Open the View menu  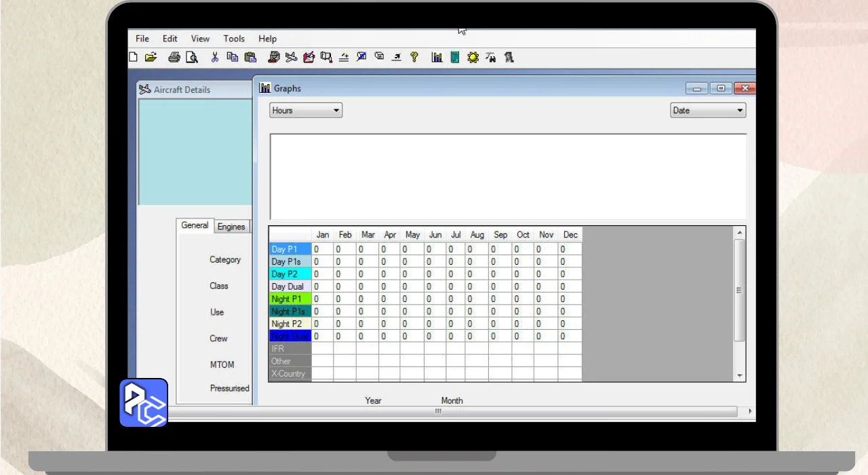(200, 39)
